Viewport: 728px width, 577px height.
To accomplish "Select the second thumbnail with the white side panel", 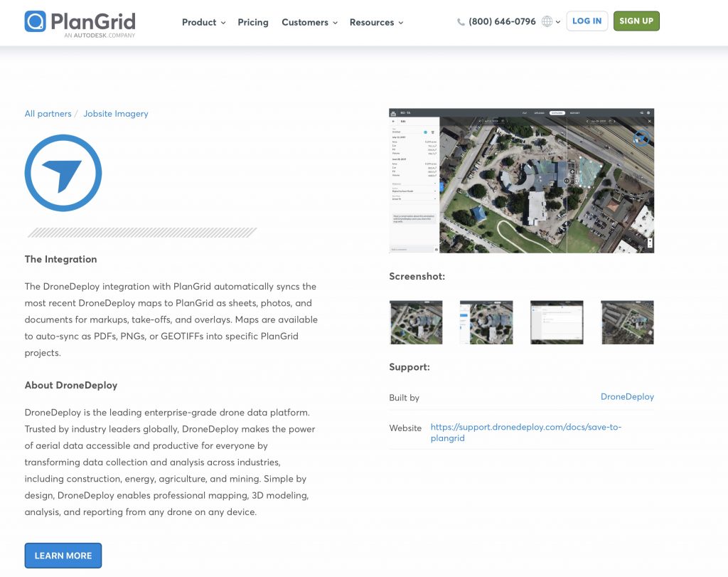I will pos(486,322).
